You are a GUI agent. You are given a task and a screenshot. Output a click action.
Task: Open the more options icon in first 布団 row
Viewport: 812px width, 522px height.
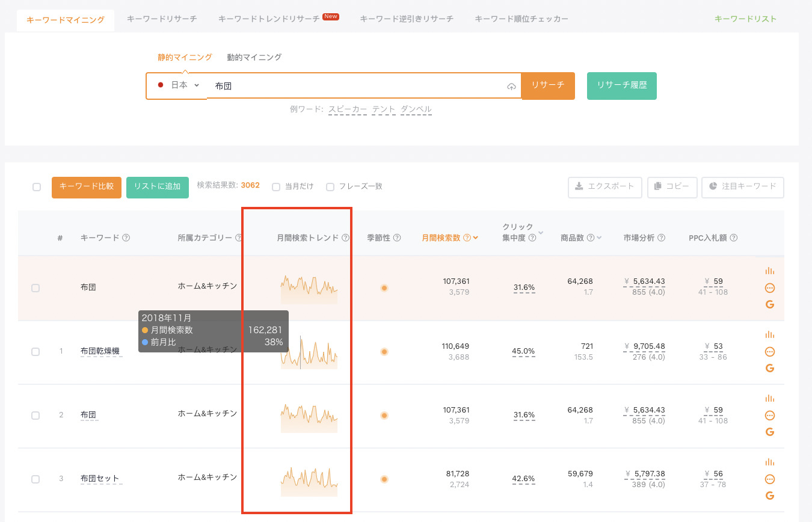coord(769,288)
